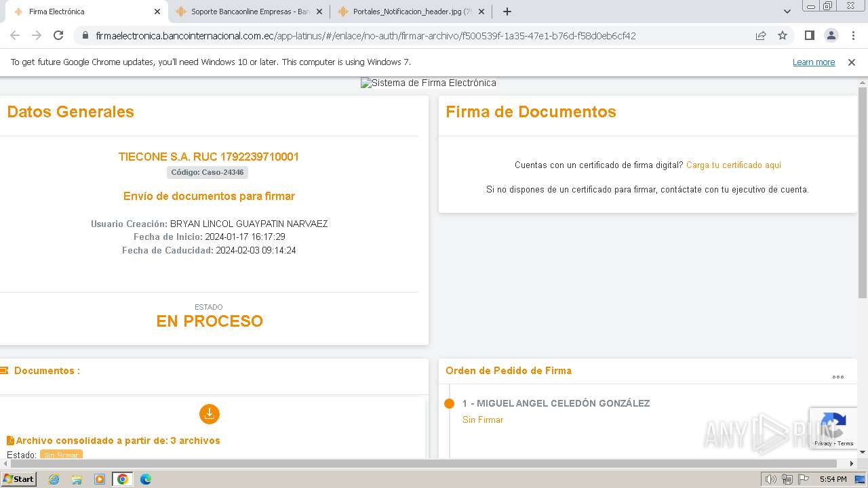Bookmark this page with star icon
The image size is (868, 488).
coord(783,35)
